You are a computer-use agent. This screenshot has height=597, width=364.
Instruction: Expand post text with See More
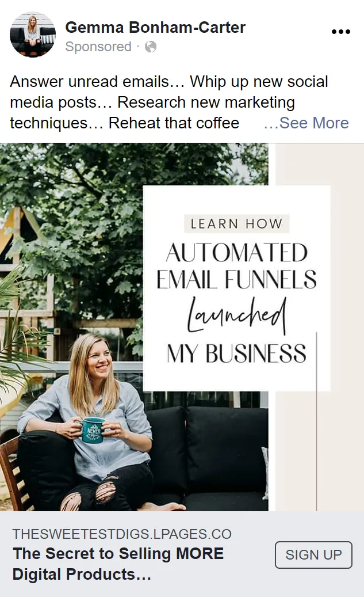[306, 123]
